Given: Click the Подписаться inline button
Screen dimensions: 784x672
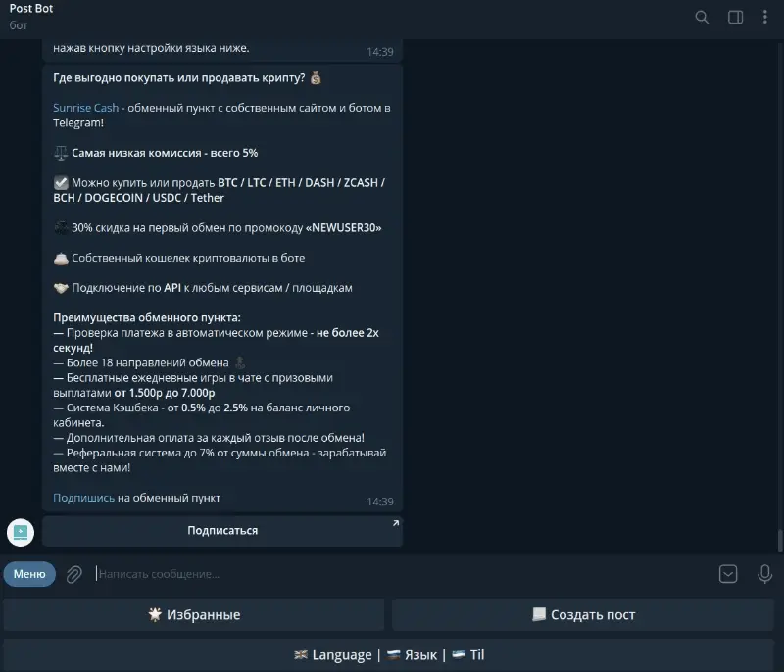Looking at the screenshot, I should point(222,531).
